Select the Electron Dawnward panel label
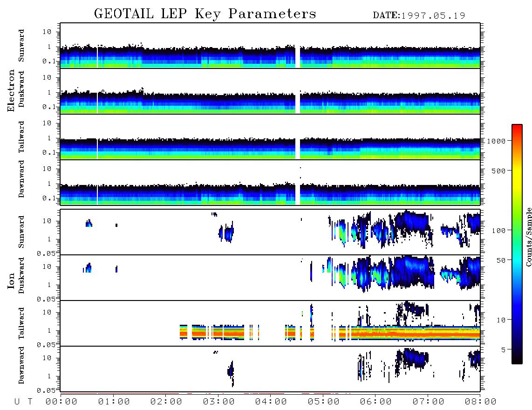 pos(21,179)
